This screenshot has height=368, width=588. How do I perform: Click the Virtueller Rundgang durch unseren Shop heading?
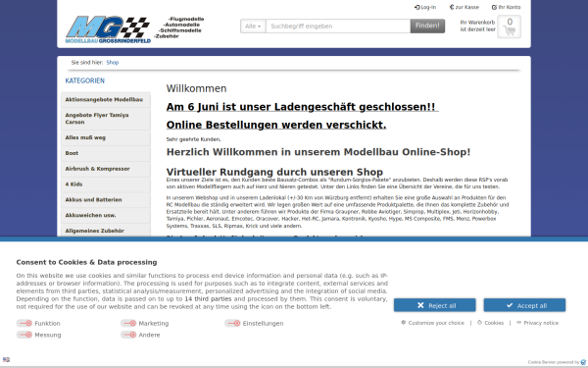(x=274, y=172)
